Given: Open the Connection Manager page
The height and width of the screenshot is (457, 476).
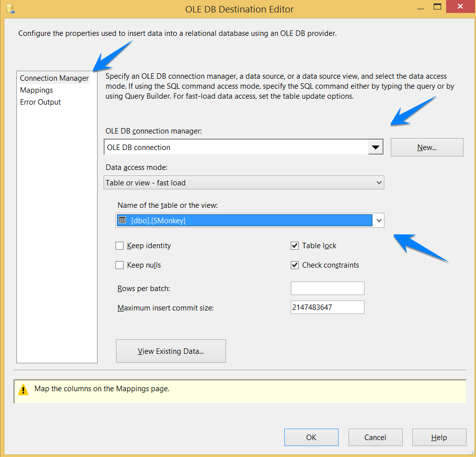Looking at the screenshot, I should click(x=54, y=78).
